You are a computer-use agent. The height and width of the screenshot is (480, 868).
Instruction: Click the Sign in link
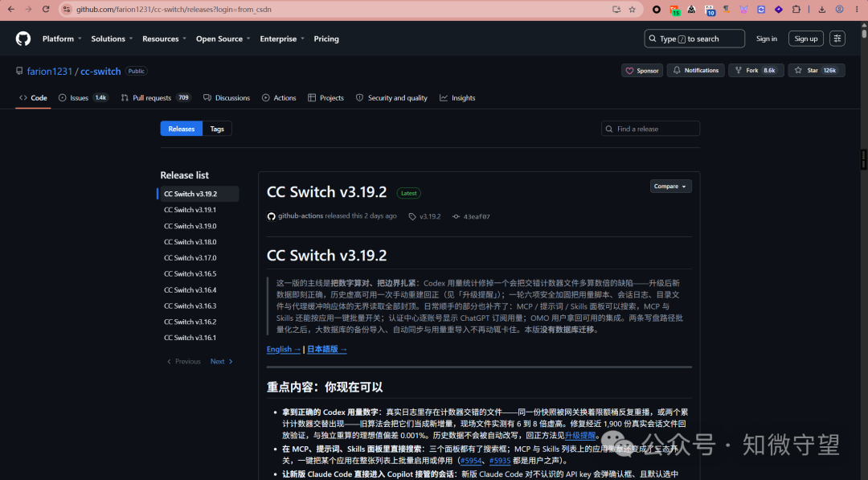pyautogui.click(x=767, y=39)
